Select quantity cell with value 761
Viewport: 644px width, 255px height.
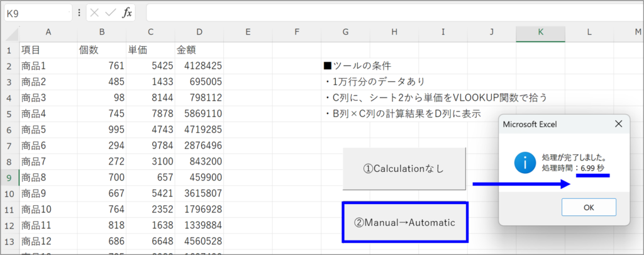(102, 66)
